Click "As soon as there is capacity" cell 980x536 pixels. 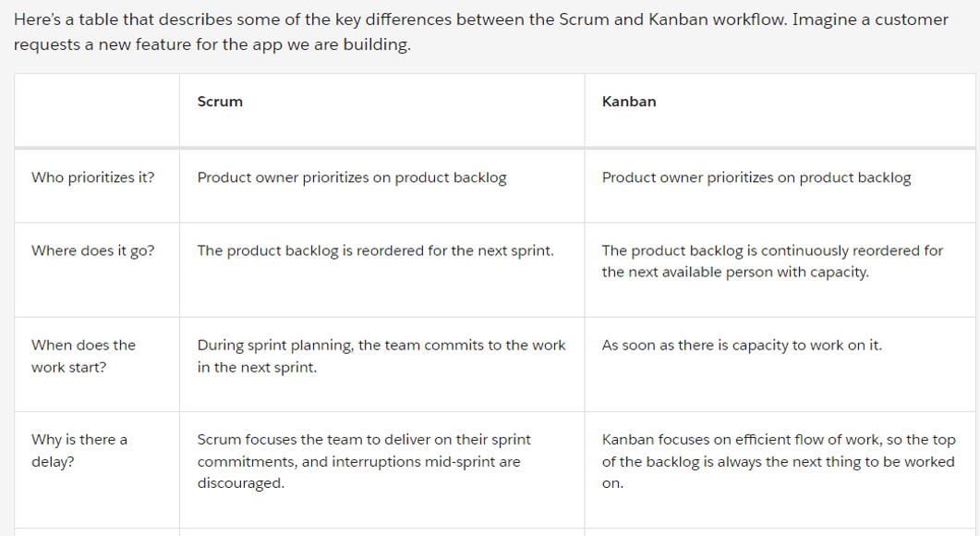coord(741,345)
